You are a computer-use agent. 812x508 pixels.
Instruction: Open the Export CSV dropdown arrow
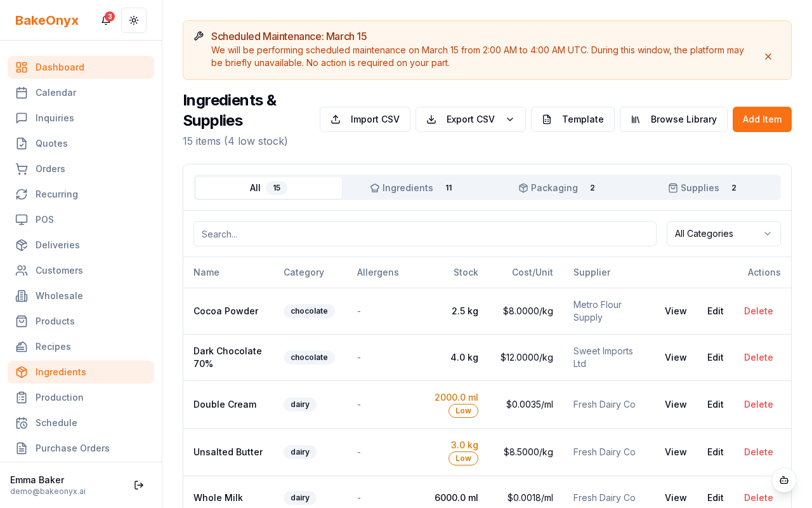pos(509,119)
